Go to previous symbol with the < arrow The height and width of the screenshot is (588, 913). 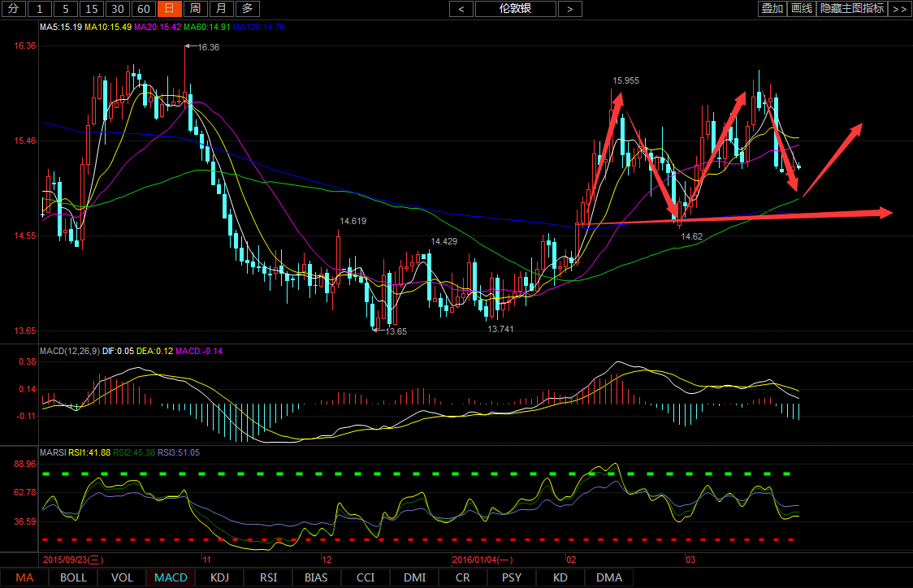[461, 9]
